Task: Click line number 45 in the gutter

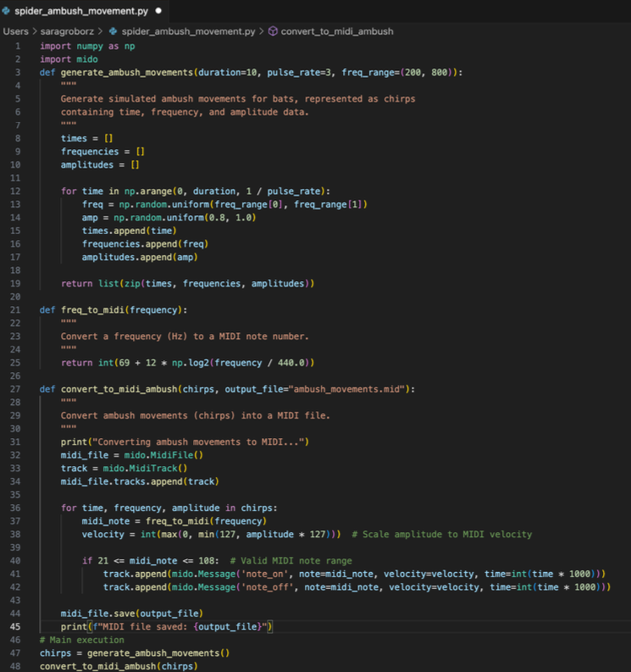Action: (x=15, y=626)
